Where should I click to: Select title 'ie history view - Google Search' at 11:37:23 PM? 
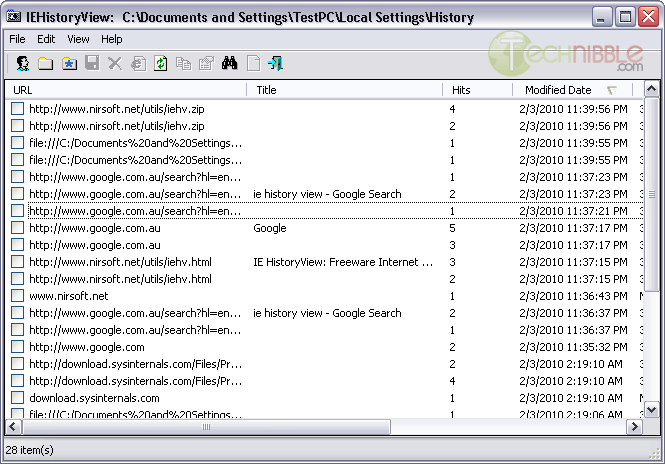(327, 194)
